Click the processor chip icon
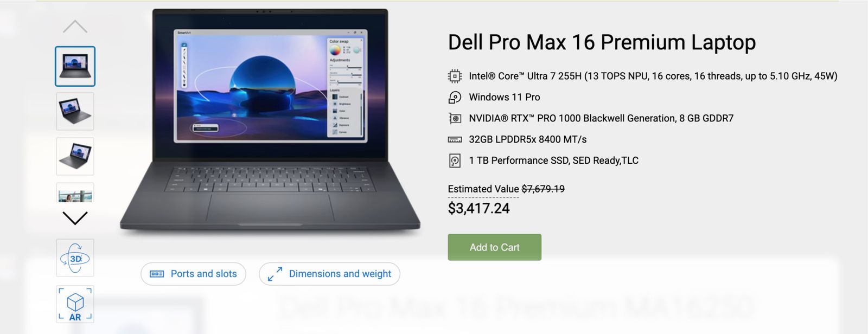 click(455, 76)
